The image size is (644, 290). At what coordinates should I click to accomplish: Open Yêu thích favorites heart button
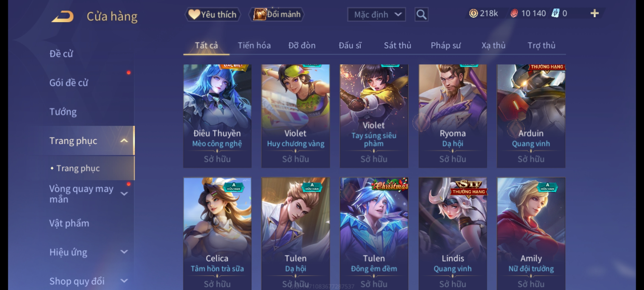[213, 15]
